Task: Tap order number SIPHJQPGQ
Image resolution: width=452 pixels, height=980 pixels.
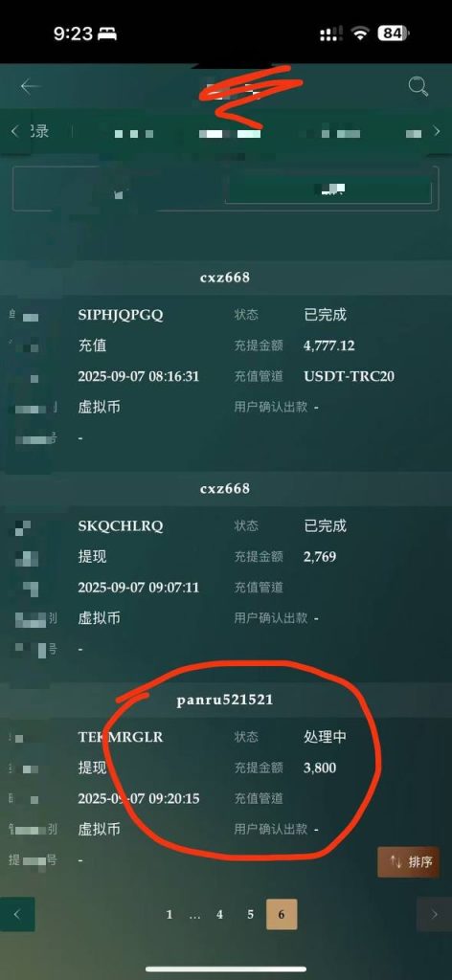Action: (x=121, y=314)
